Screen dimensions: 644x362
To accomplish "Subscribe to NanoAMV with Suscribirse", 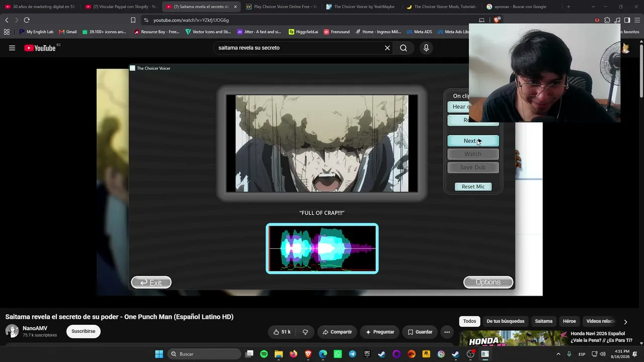I will pos(84,331).
